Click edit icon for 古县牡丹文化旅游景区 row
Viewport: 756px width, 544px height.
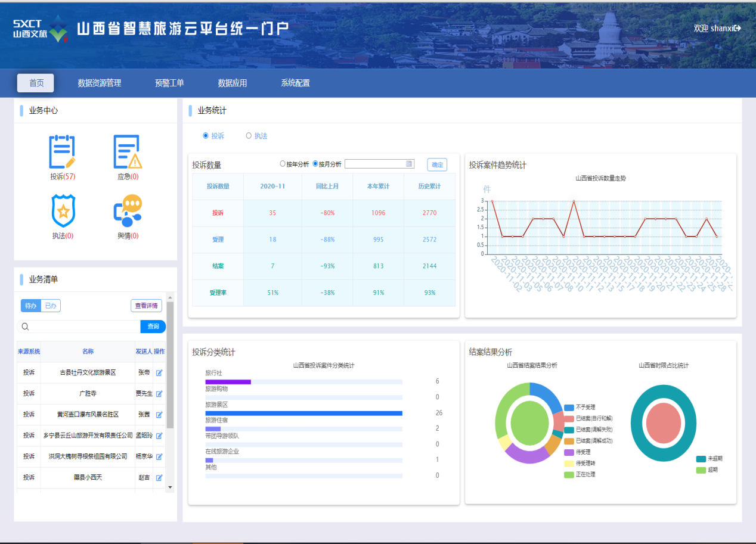(x=159, y=373)
